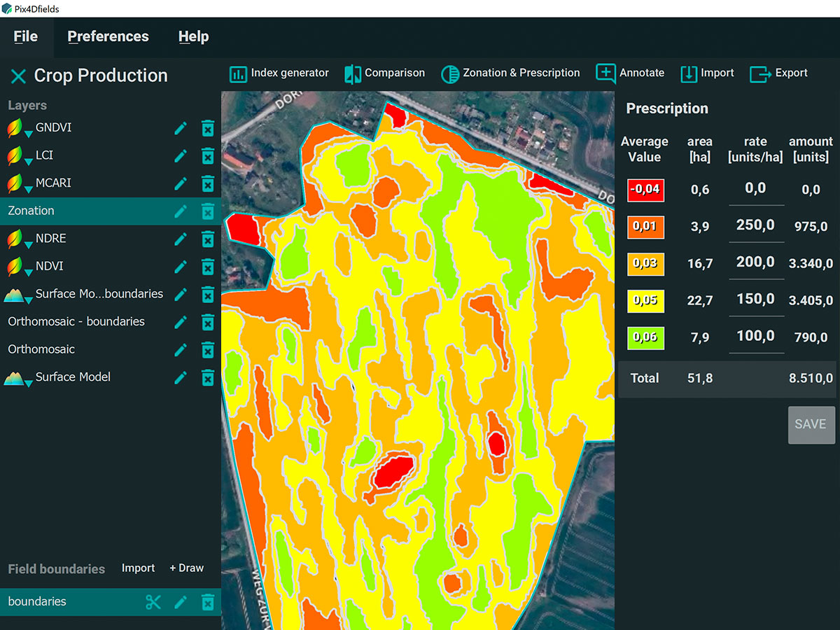Click the SAVE prescription button

tap(811, 425)
